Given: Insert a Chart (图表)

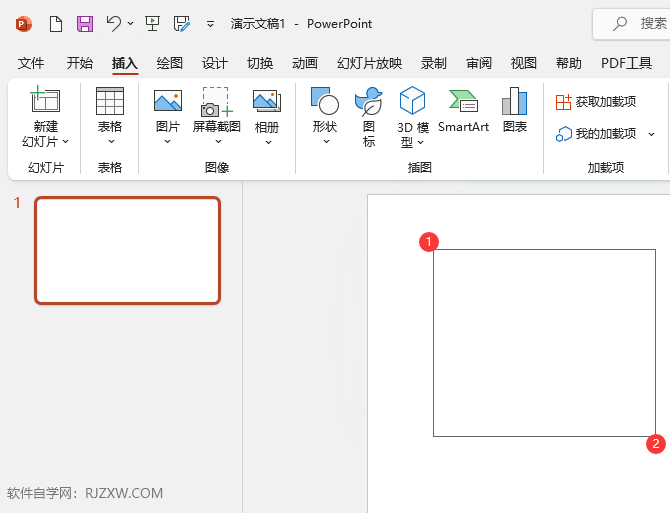Looking at the screenshot, I should [x=515, y=101].
